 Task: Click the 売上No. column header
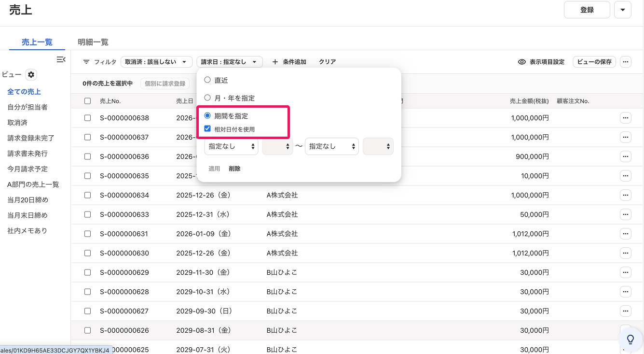coord(110,101)
